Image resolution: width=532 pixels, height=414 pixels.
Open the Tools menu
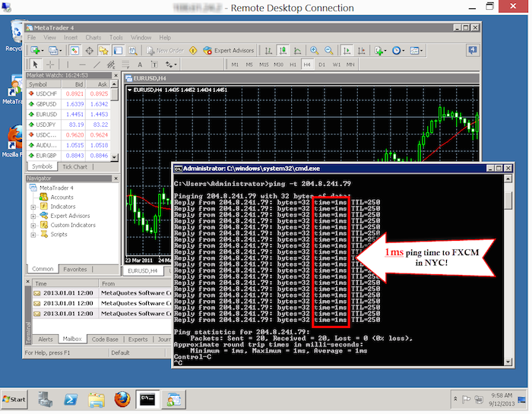(x=116, y=37)
